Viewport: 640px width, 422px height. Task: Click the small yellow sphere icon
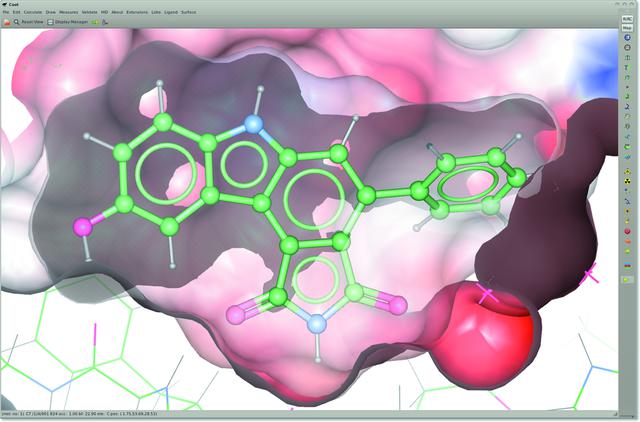(x=627, y=221)
